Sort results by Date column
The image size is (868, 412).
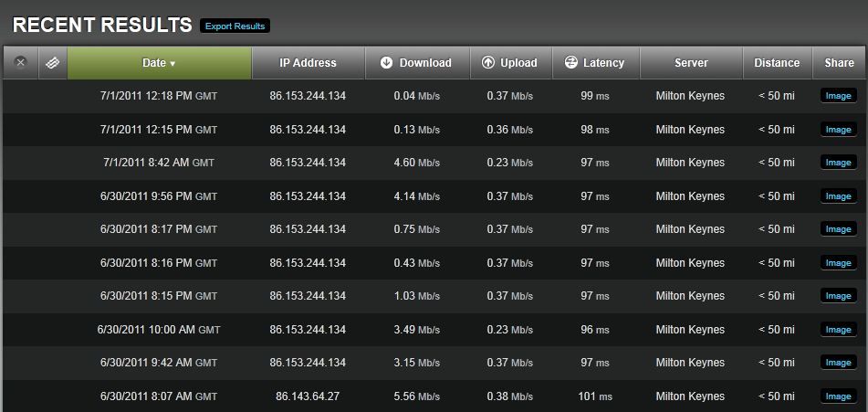coord(160,62)
